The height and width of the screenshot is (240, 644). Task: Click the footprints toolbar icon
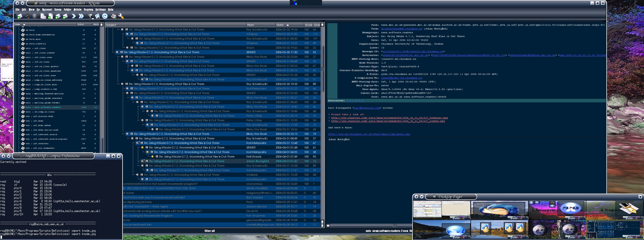(27, 16)
